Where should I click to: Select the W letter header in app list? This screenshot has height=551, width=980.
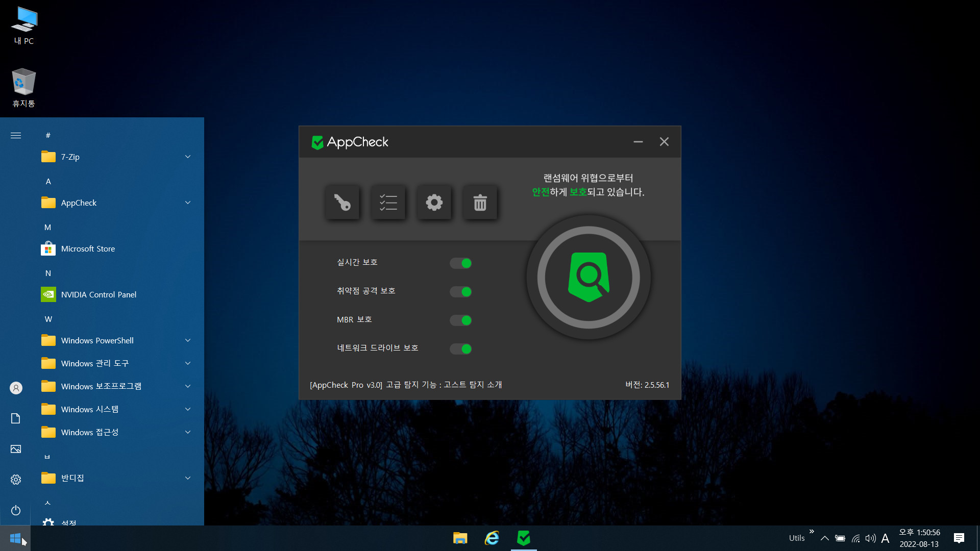(x=48, y=319)
